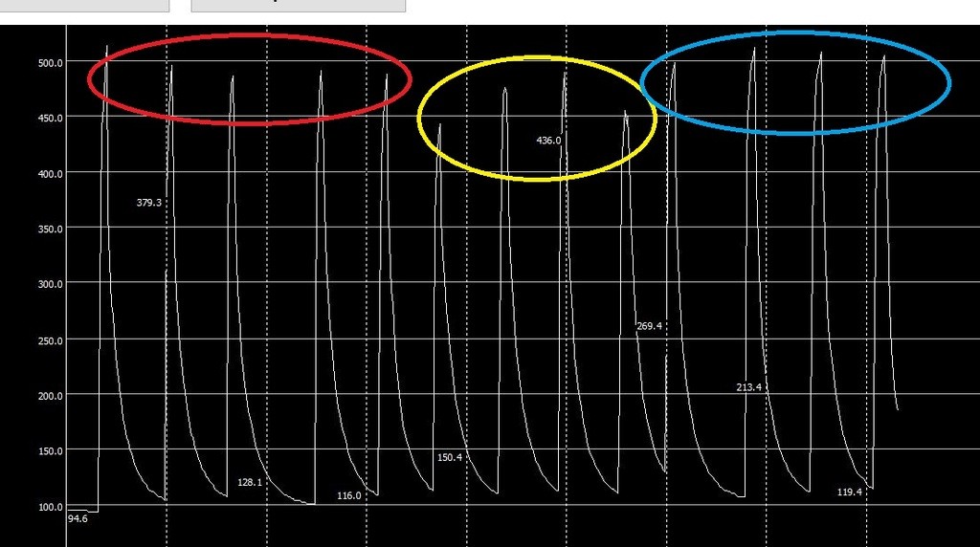Select the 350.0 y-axis tick label
This screenshot has width=980, height=547.
50,230
